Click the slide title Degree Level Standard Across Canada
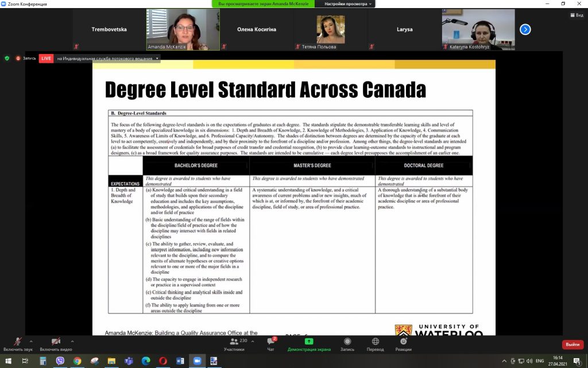This screenshot has width=588, height=368. pos(265,89)
